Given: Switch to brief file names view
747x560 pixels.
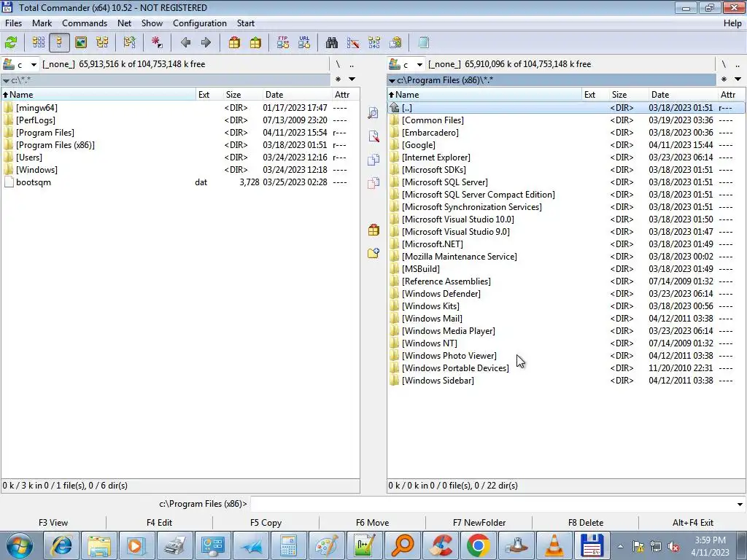Looking at the screenshot, I should [39, 43].
